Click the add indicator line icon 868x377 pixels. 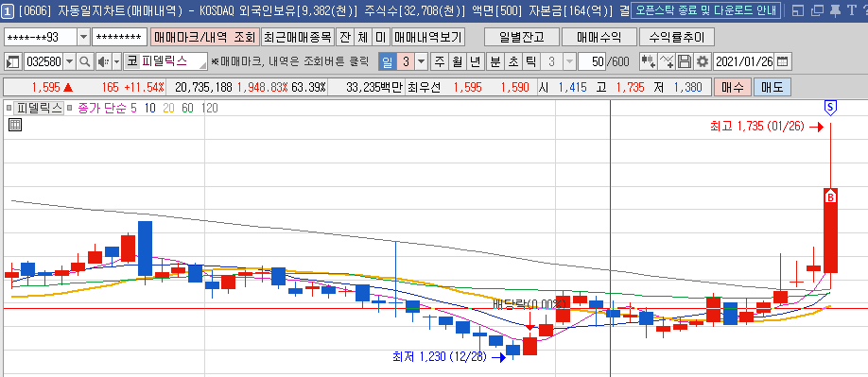[x=667, y=61]
